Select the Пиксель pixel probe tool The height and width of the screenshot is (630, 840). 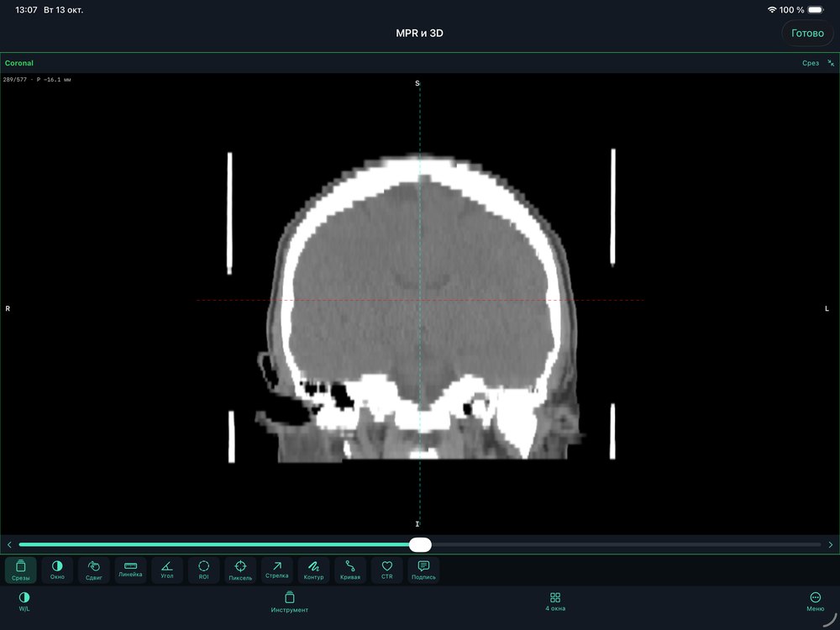[240, 570]
